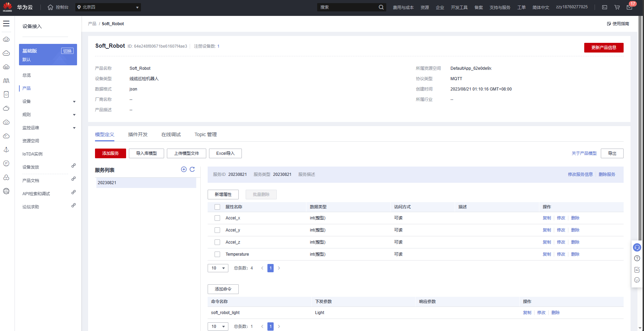
Task: Open the 北京四 region dropdown
Action: pos(108,7)
